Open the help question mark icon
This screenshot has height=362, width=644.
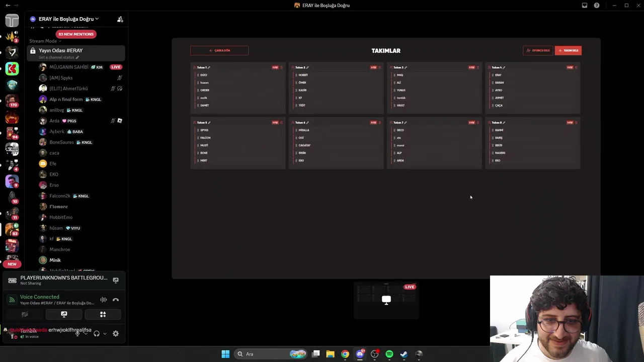(x=597, y=6)
